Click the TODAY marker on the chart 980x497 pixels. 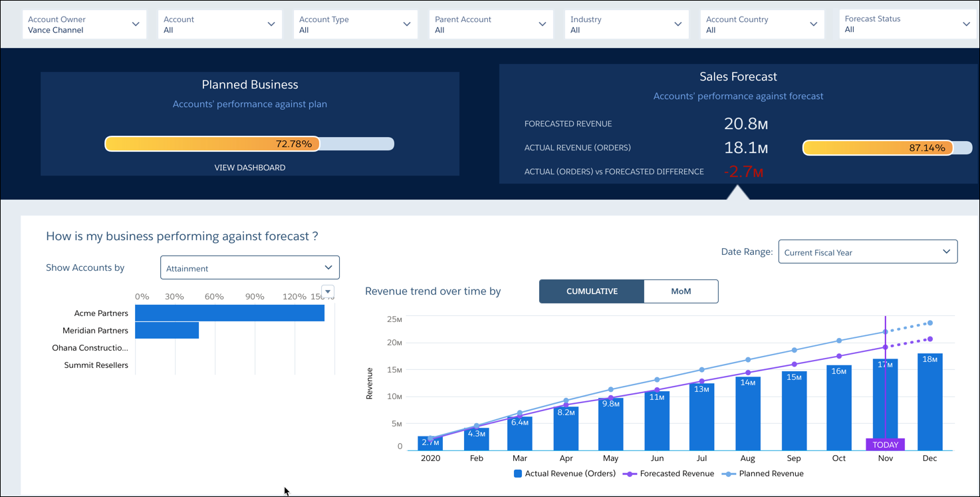[885, 444]
